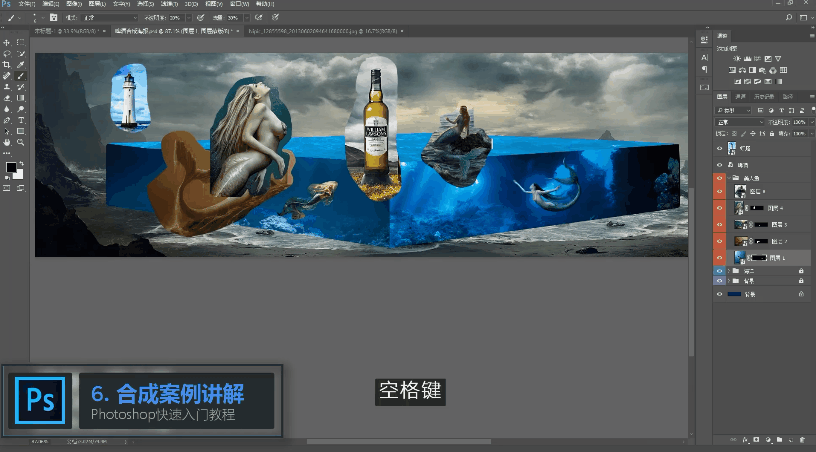This screenshot has width=816, height=452.
Task: Swap foreground and background colors
Action: pos(21,164)
